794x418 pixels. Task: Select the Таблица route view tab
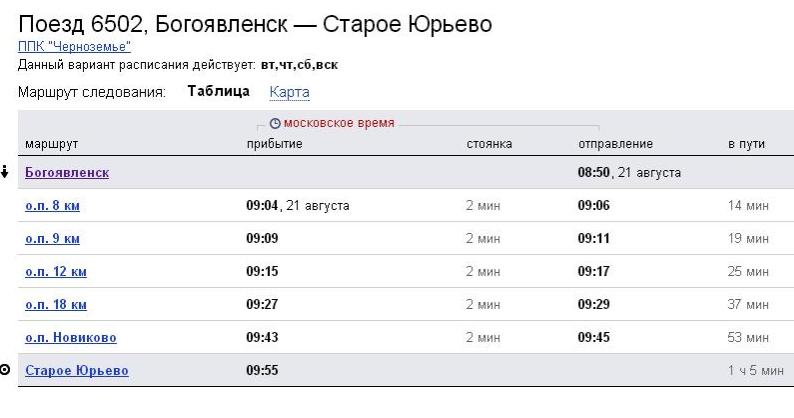(218, 92)
